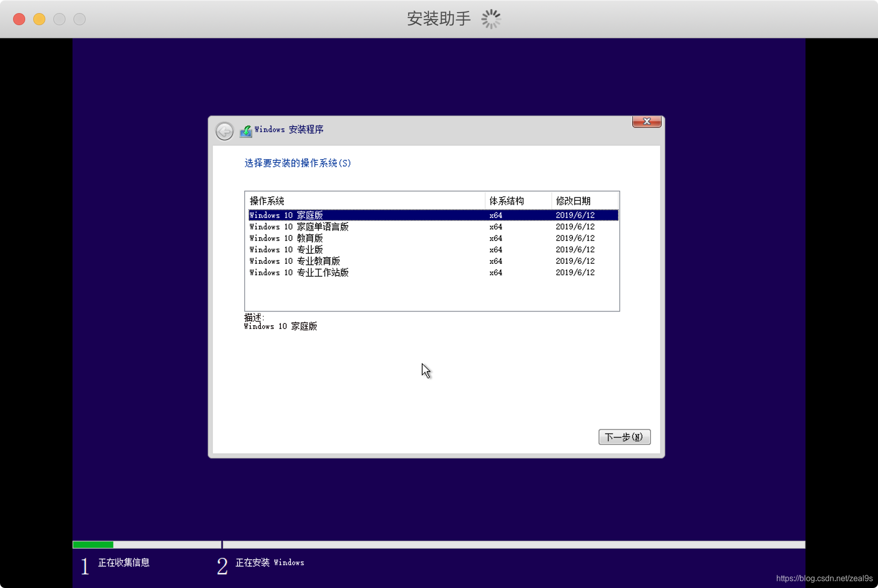Viewport: 878px width, 588px height.
Task: Select the Windows 10 家庭版 row
Action: [x=433, y=215]
